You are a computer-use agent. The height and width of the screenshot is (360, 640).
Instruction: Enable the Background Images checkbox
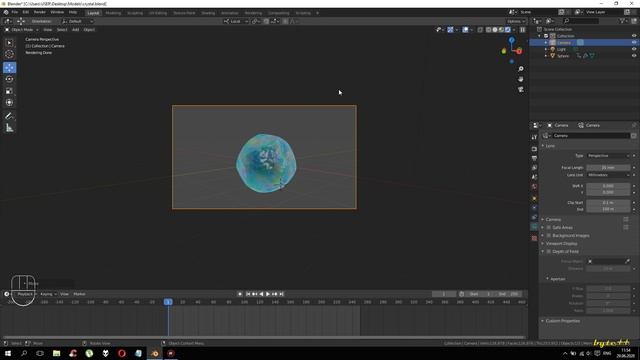pyautogui.click(x=549, y=236)
